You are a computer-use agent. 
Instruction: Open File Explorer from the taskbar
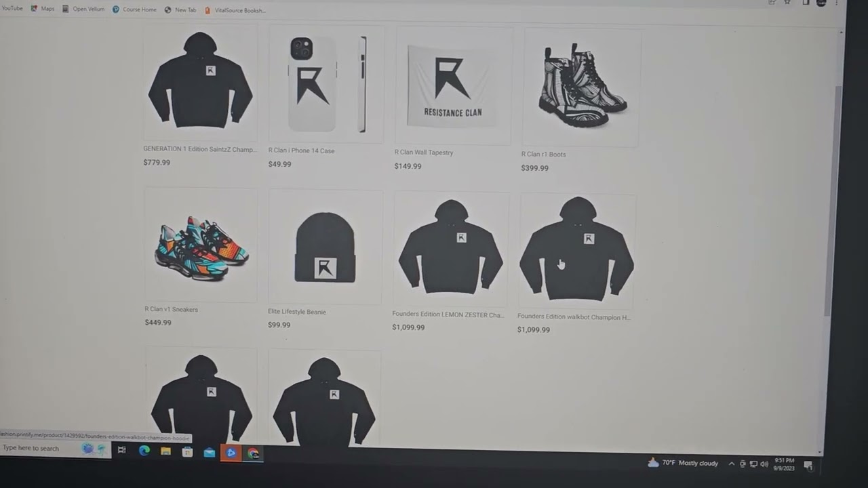tap(165, 451)
